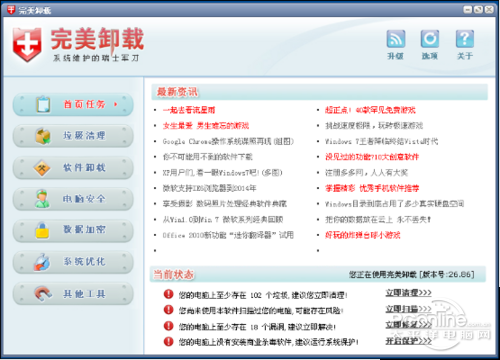Viewport: 500px width, 360px height.
Task: Click the magnet icon on 其他工具
Action: tap(43, 294)
